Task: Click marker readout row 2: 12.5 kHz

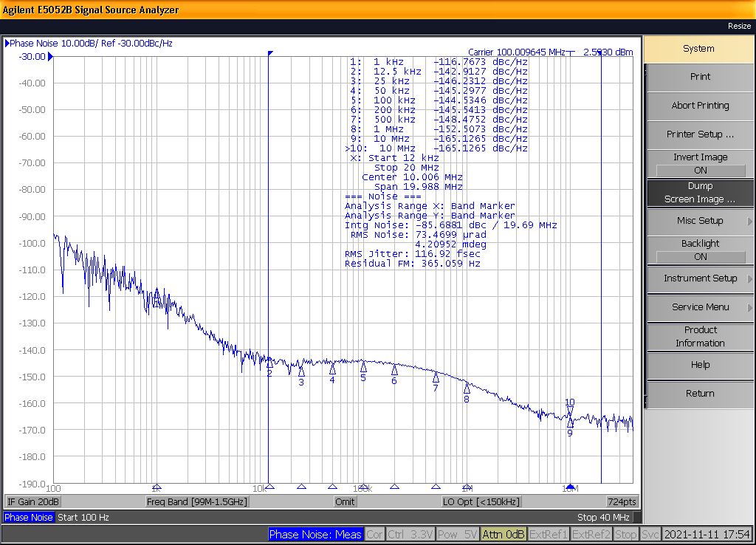Action: tap(439, 72)
